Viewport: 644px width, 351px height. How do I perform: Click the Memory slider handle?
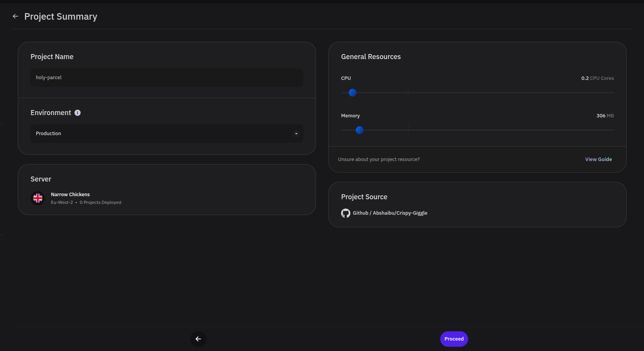coord(360,130)
